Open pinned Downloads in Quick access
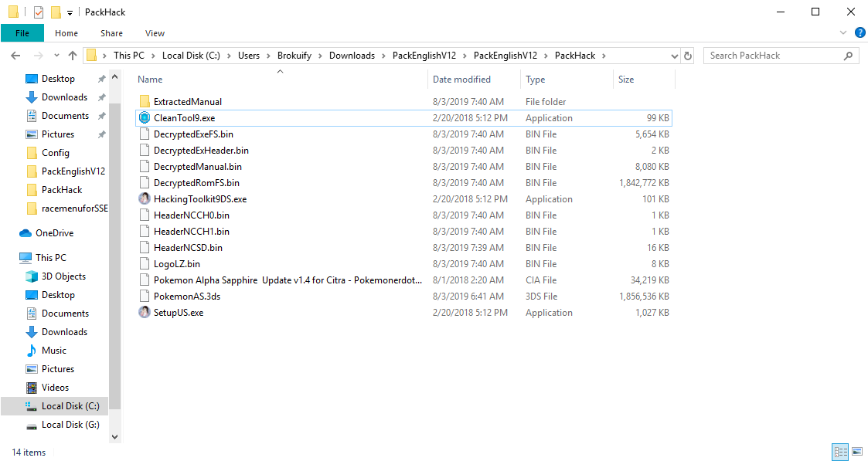 tap(56, 97)
